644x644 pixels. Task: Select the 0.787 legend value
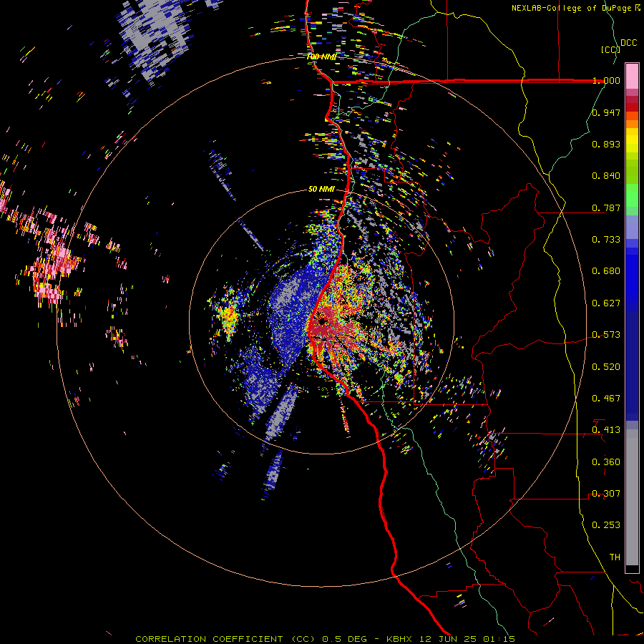pyautogui.click(x=606, y=208)
